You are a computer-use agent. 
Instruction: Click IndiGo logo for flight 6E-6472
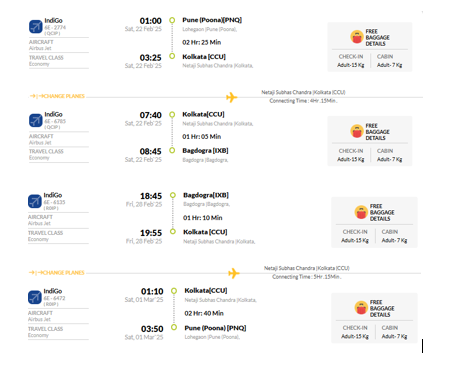coord(34,297)
